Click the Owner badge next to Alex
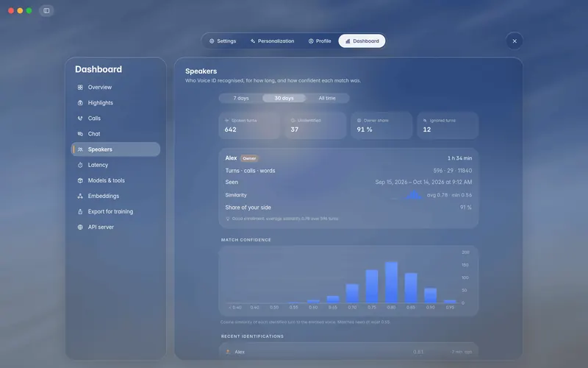This screenshot has width=588, height=368. pyautogui.click(x=249, y=158)
